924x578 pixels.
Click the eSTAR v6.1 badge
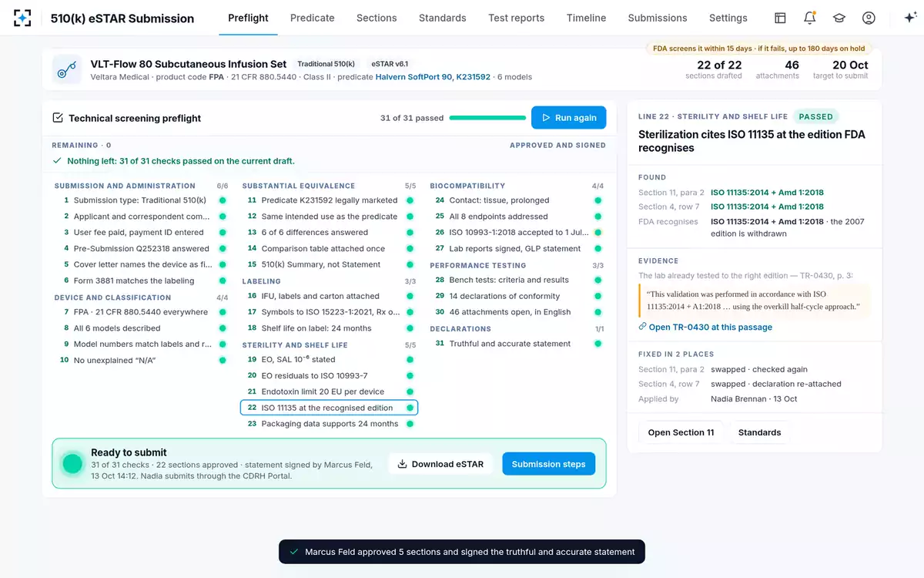point(390,64)
